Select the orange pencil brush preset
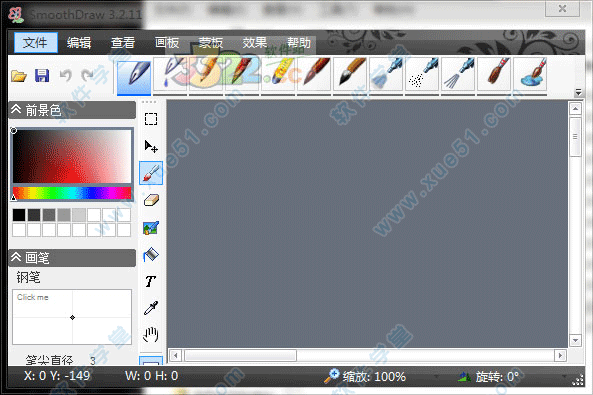The image size is (593, 395). tap(206, 75)
